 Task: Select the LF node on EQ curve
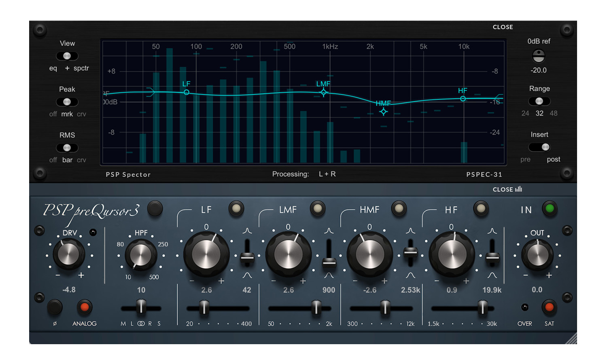(x=187, y=92)
